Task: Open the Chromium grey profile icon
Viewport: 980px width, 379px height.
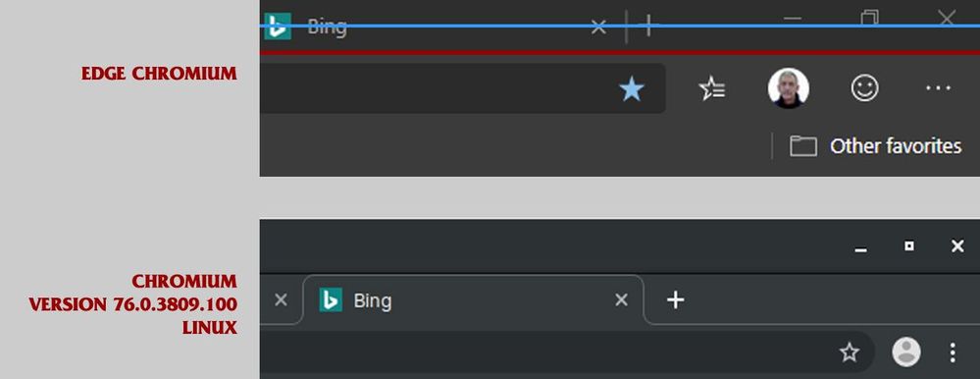Action: (x=905, y=352)
